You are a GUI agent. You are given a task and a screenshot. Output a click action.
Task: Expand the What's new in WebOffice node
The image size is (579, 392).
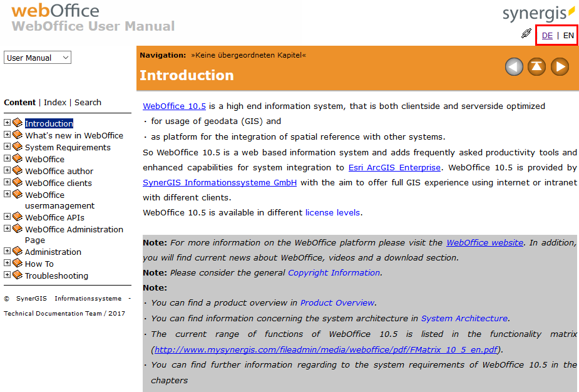(x=7, y=135)
